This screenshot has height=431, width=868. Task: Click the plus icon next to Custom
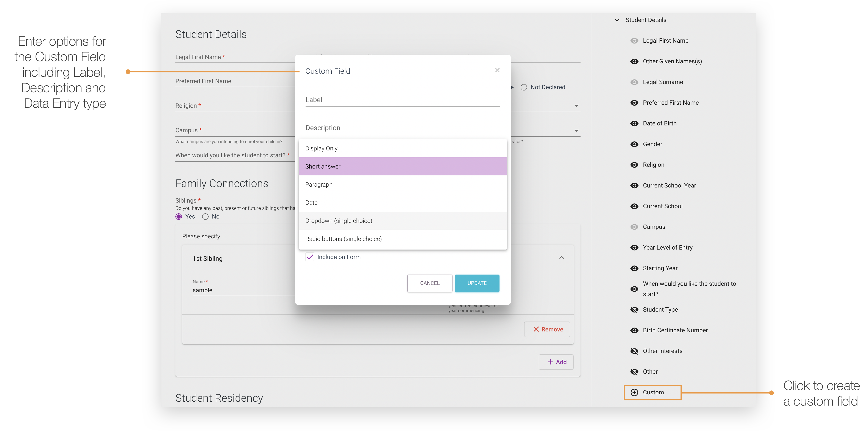click(x=635, y=392)
